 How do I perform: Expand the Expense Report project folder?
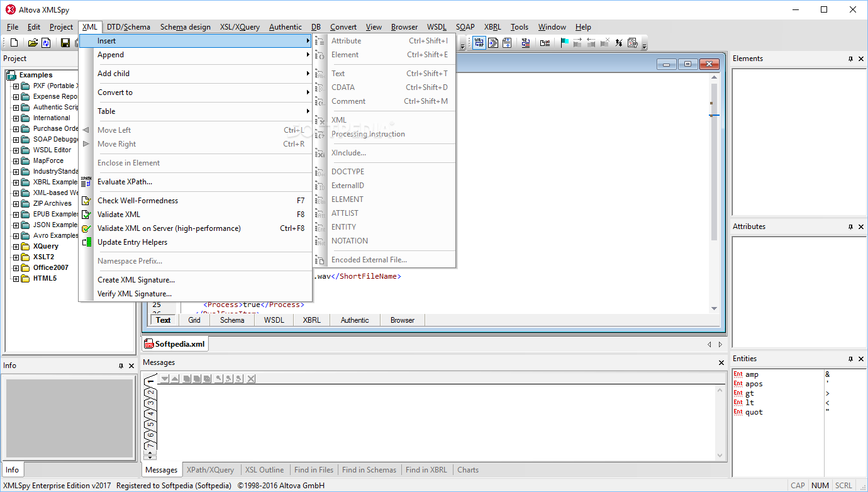pos(16,97)
